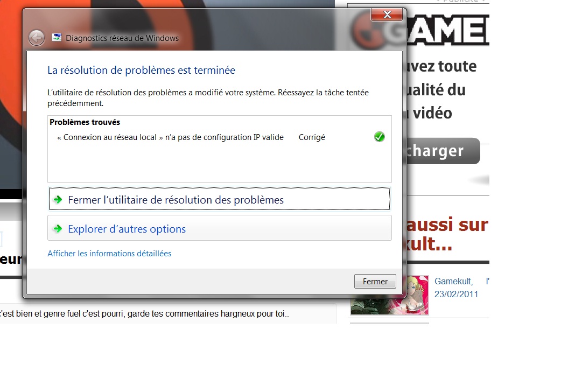Click the GAME logo banner behind the dialog
568x392 pixels.
tap(447, 30)
